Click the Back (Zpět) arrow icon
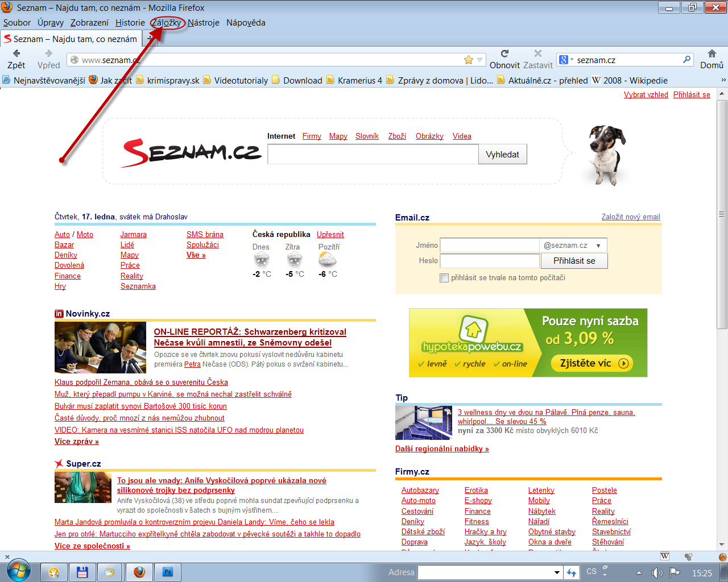This screenshot has width=728, height=582. [x=16, y=53]
